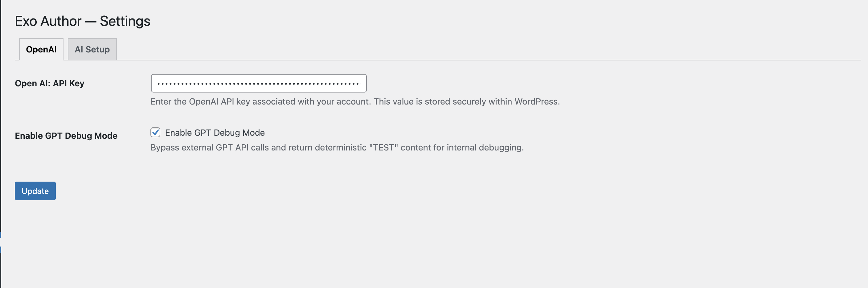The image size is (868, 288).
Task: Click the blue checkmark in the debug checkbox
Action: 155,133
